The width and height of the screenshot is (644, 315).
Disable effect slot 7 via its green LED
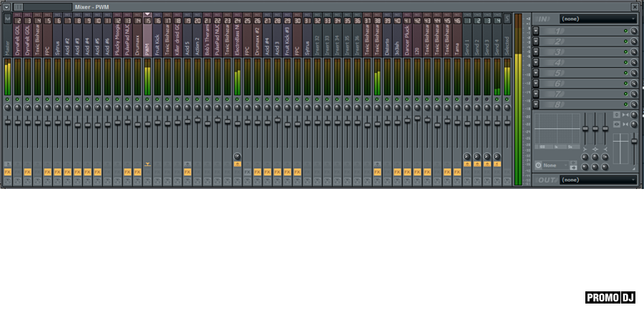626,94
